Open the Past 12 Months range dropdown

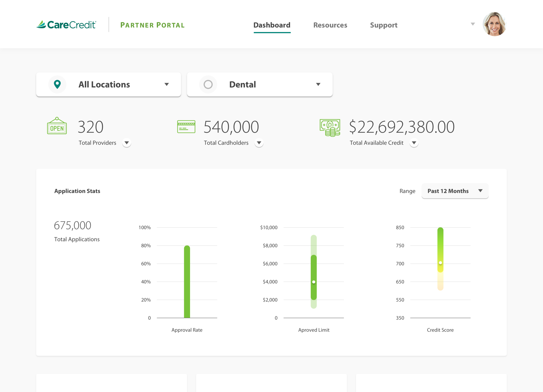(455, 191)
